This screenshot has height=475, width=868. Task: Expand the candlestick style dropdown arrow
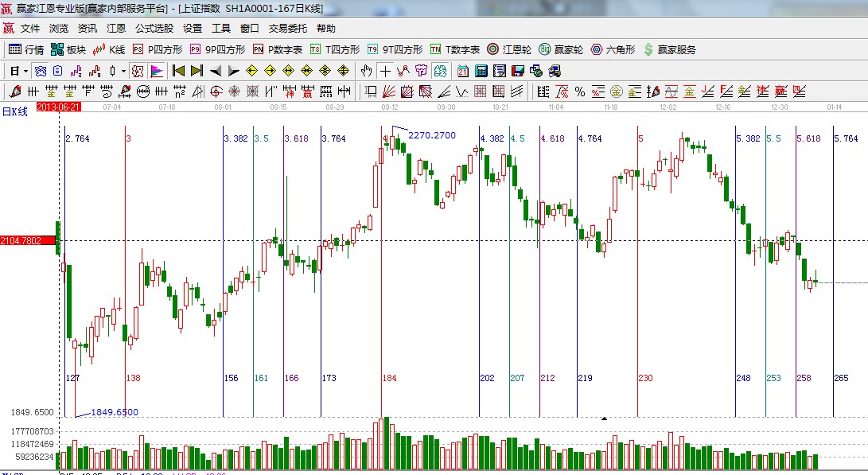[x=123, y=71]
